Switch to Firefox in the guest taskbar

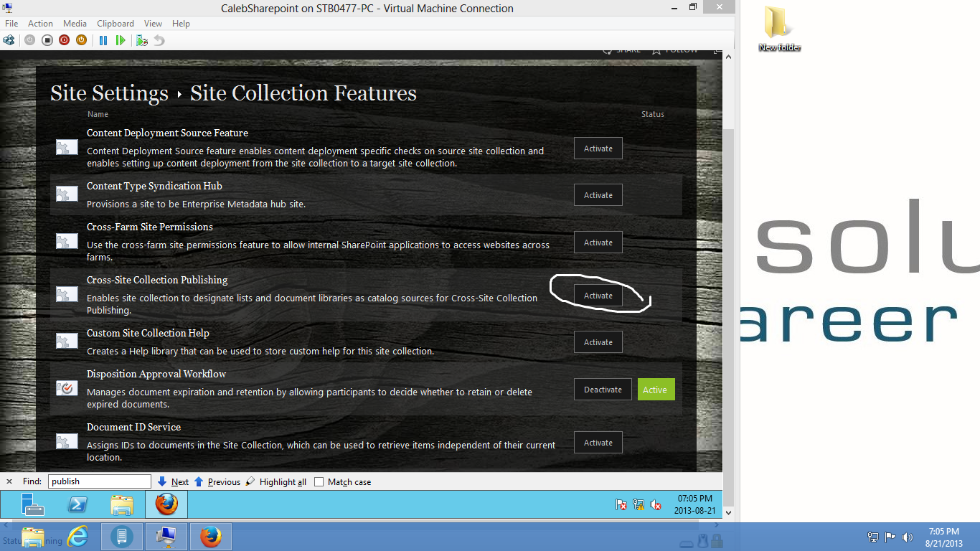click(166, 504)
